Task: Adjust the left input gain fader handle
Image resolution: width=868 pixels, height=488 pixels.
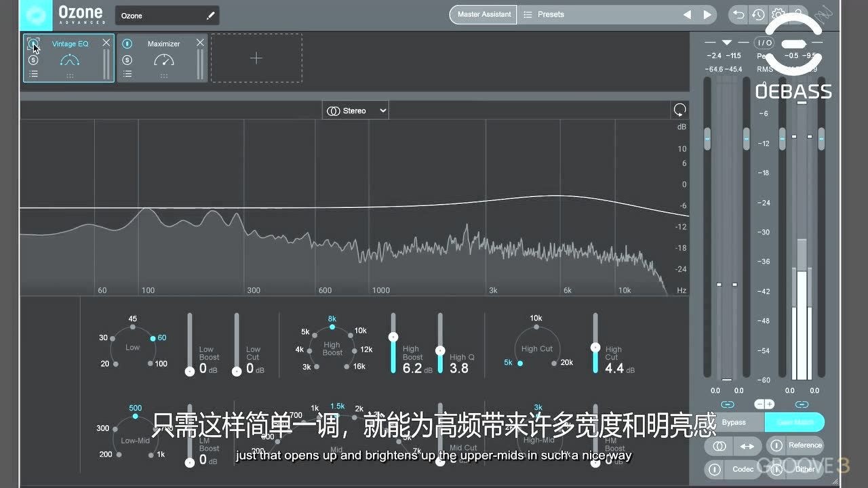Action: [x=707, y=139]
